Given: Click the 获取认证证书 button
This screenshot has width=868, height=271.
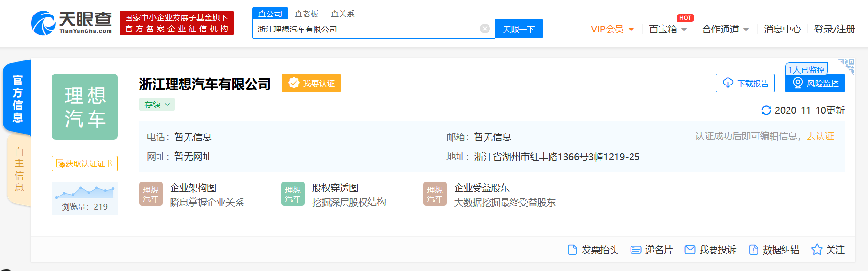Looking at the screenshot, I should (x=85, y=164).
